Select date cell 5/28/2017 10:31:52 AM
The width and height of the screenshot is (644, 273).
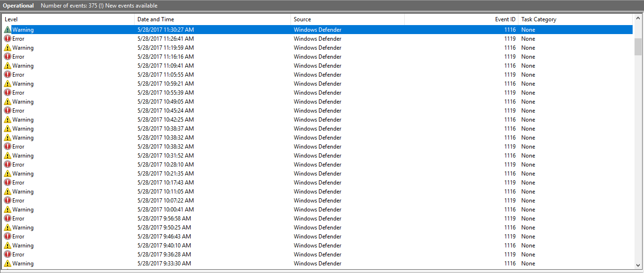(x=165, y=156)
